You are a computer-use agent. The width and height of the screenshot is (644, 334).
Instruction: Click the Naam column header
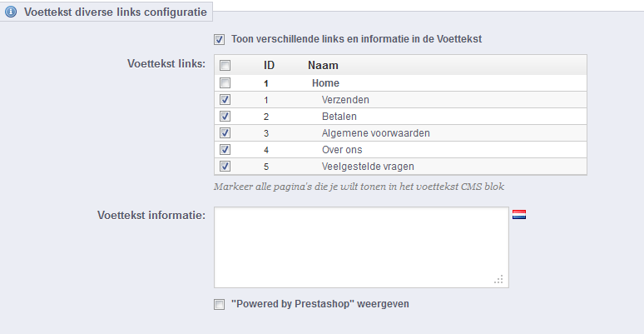322,65
